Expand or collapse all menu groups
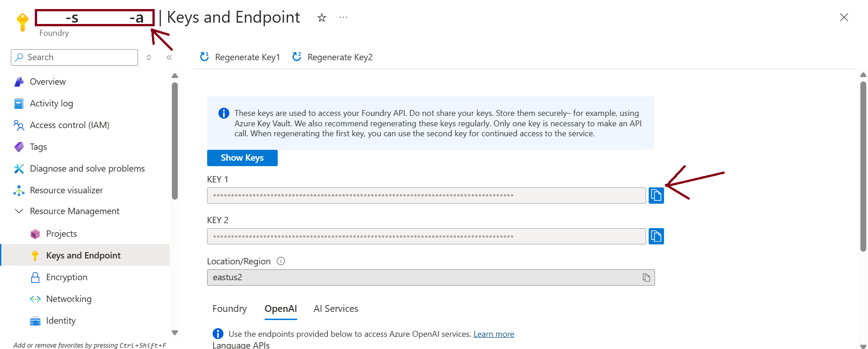Viewport: 868px width, 349px height. tap(149, 57)
